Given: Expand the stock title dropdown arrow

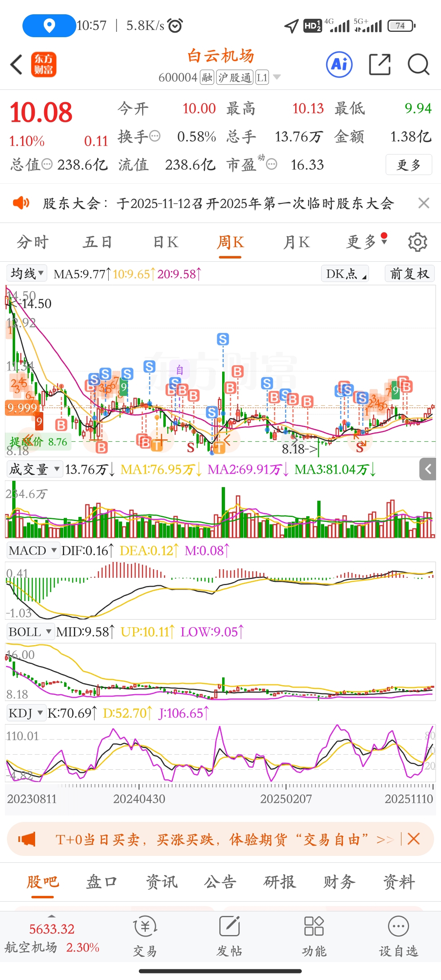Looking at the screenshot, I should pyautogui.click(x=277, y=77).
